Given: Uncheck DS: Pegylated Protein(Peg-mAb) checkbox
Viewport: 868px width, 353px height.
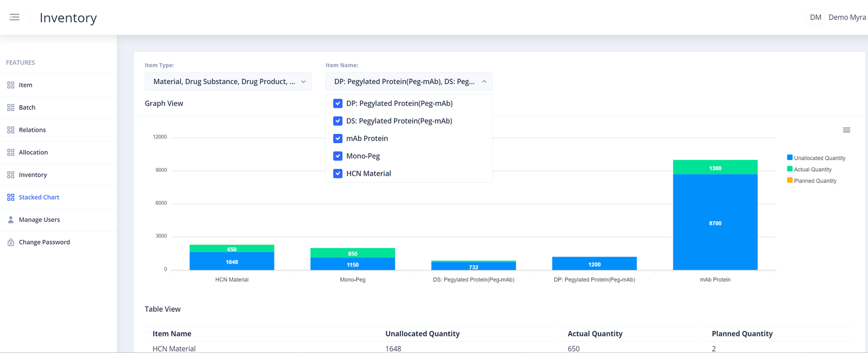Looking at the screenshot, I should coord(338,121).
